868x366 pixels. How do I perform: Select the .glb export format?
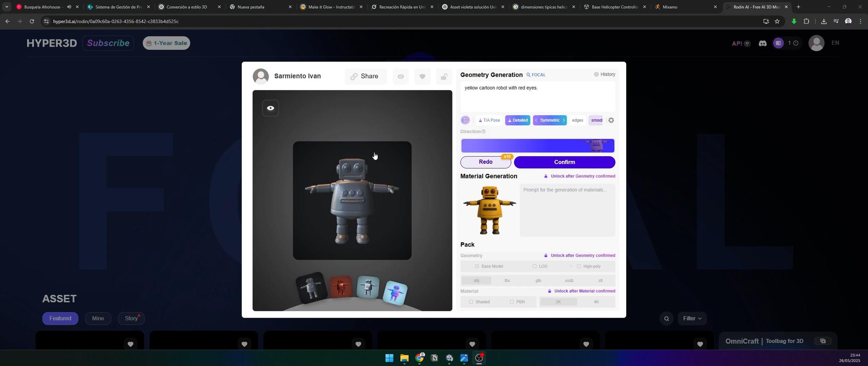point(538,281)
